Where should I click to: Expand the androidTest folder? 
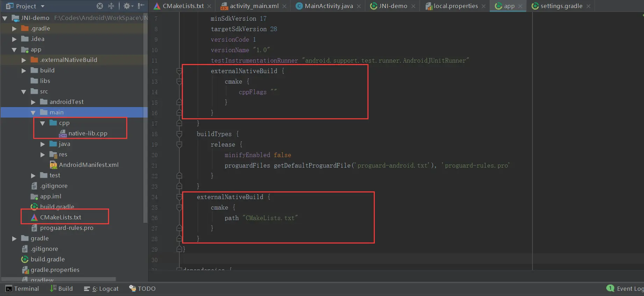33,102
